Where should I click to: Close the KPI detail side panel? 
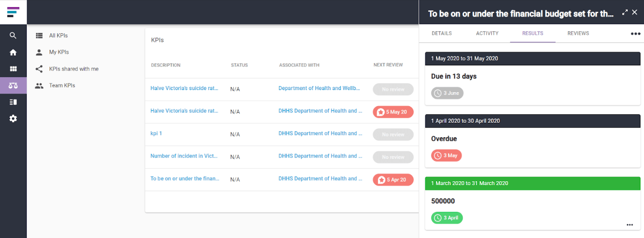[635, 12]
